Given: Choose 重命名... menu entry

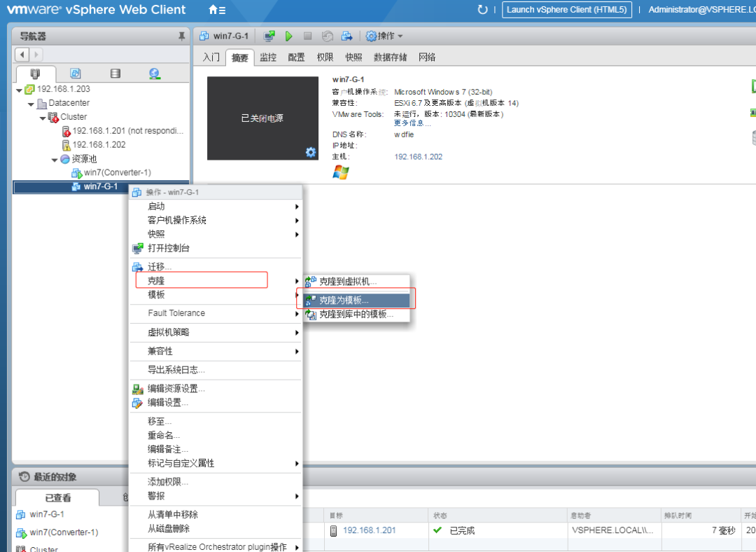Looking at the screenshot, I should pyautogui.click(x=216, y=435).
